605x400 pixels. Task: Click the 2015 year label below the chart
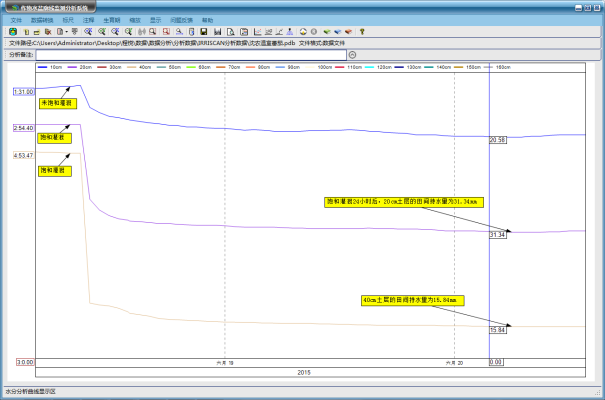(304, 373)
